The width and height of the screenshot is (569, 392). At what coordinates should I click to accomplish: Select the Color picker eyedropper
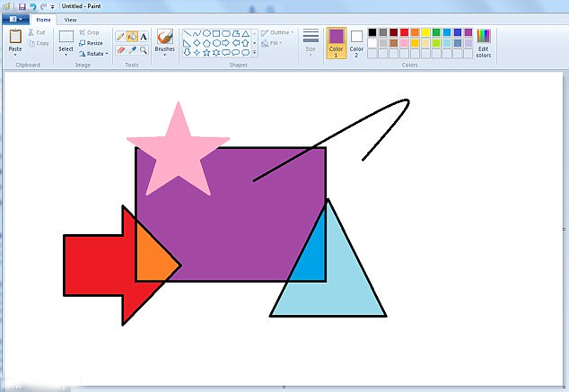pos(132,50)
